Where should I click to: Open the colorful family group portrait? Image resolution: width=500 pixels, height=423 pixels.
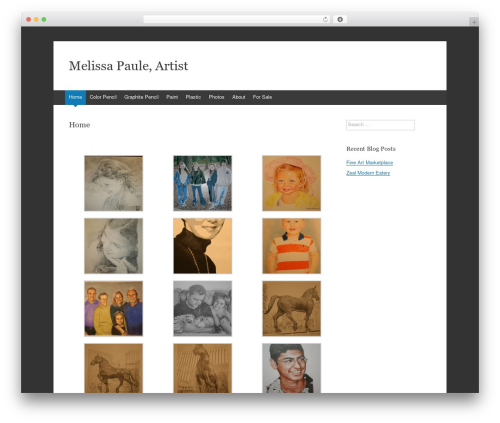coord(113,309)
